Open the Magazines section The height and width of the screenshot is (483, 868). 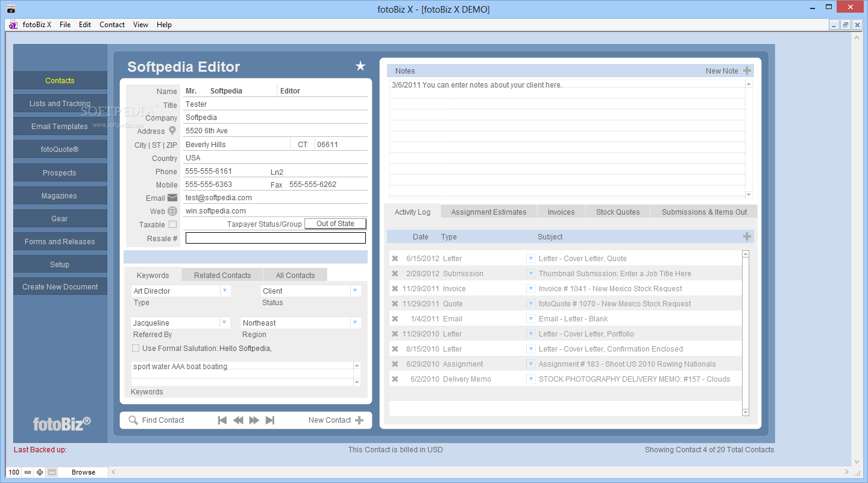click(60, 195)
